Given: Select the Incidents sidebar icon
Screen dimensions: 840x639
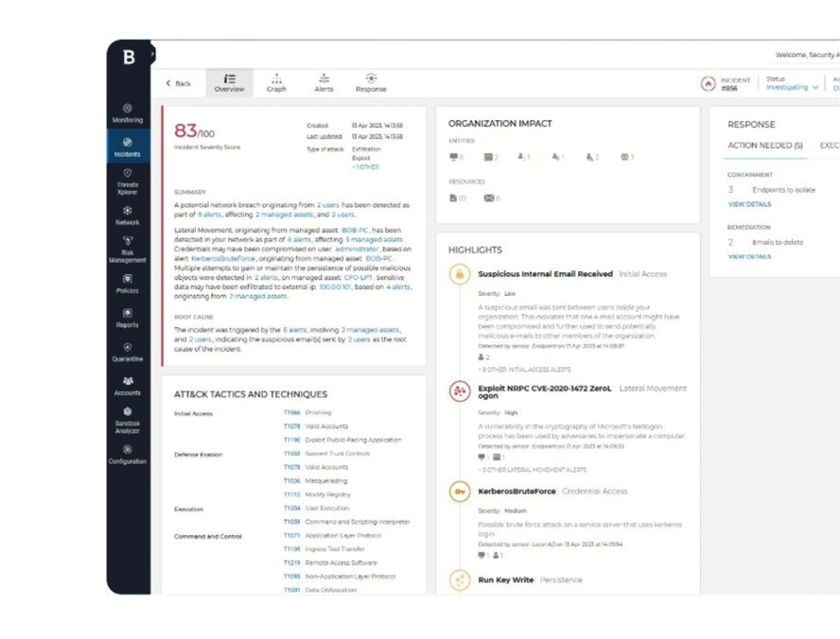Looking at the screenshot, I should pyautogui.click(x=128, y=147).
